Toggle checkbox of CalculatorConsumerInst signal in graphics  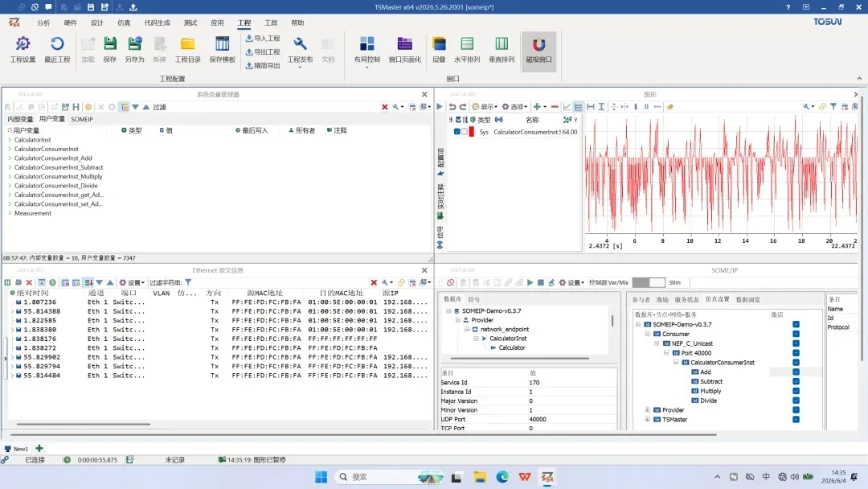coord(457,132)
